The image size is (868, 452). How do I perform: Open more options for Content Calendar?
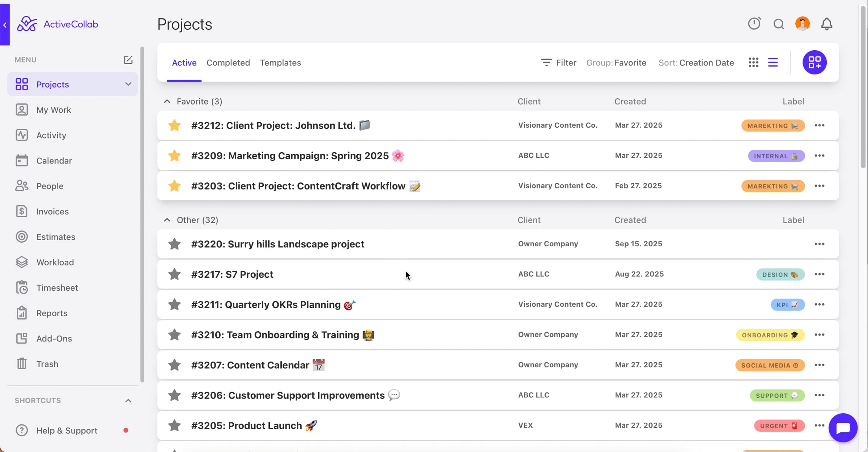pyautogui.click(x=819, y=365)
